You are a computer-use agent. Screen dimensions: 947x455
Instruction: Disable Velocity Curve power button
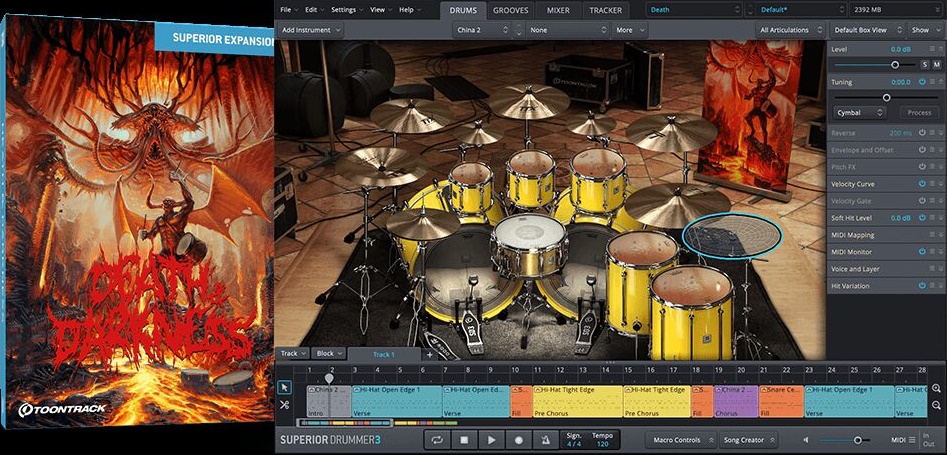click(922, 184)
